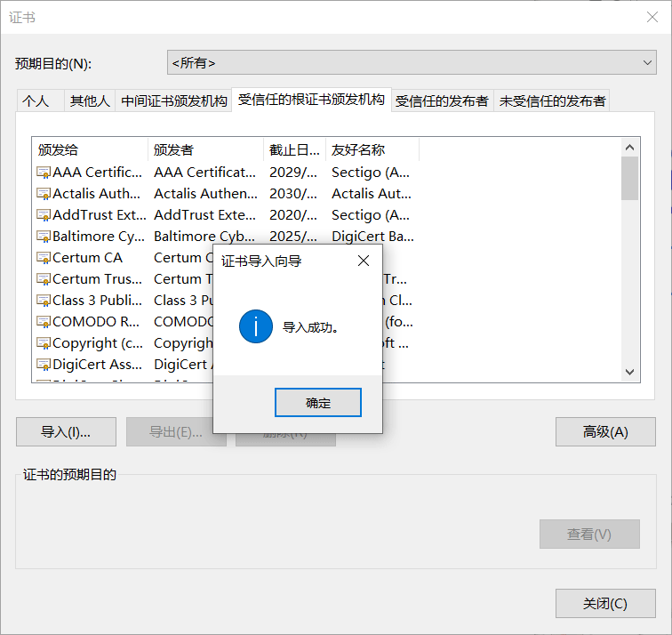This screenshot has width=672, height=635.
Task: Click the issuer cell Actalis Authen...
Action: (205, 194)
